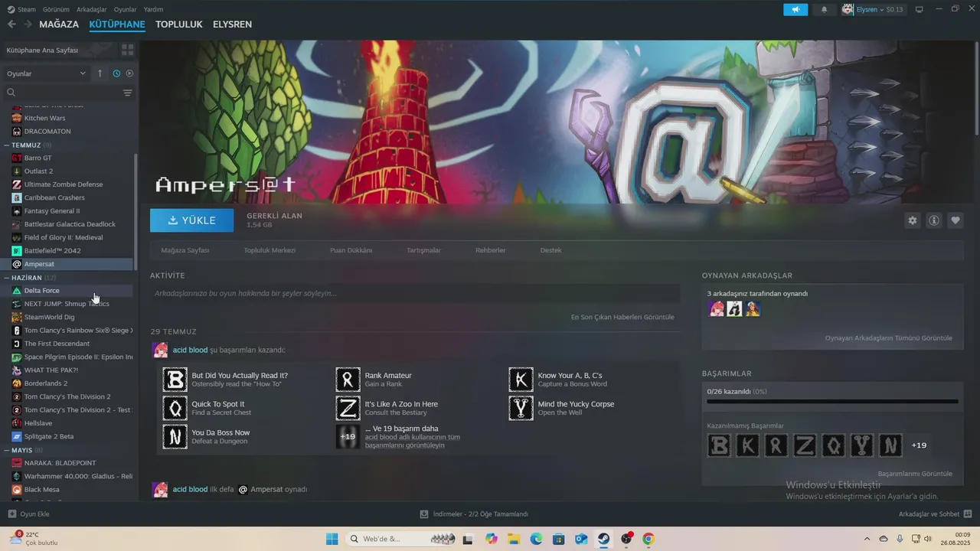The width and height of the screenshot is (980, 551).
Task: Open Topluluk Merkezi link
Action: pos(269,250)
